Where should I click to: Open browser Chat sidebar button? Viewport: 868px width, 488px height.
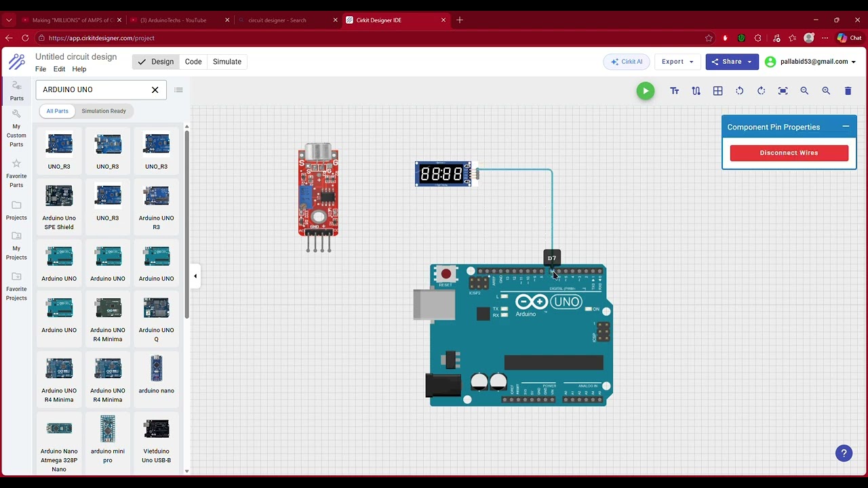849,38
